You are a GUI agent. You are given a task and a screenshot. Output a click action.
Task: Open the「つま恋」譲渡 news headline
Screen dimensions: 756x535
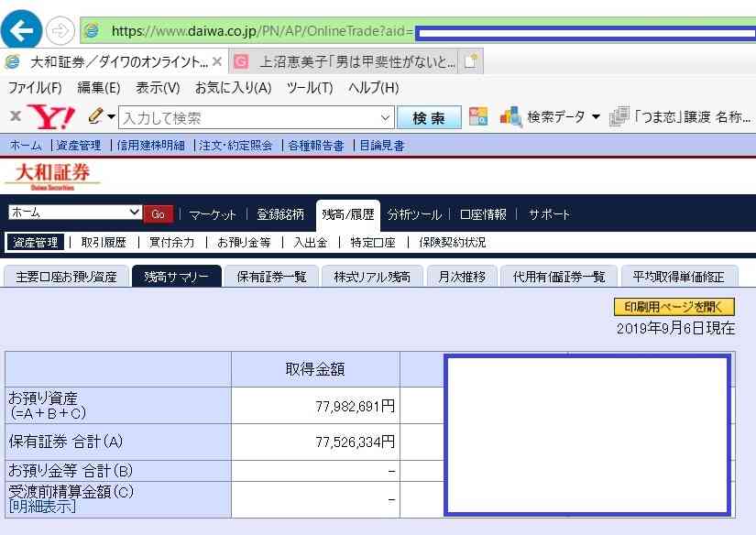(693, 117)
